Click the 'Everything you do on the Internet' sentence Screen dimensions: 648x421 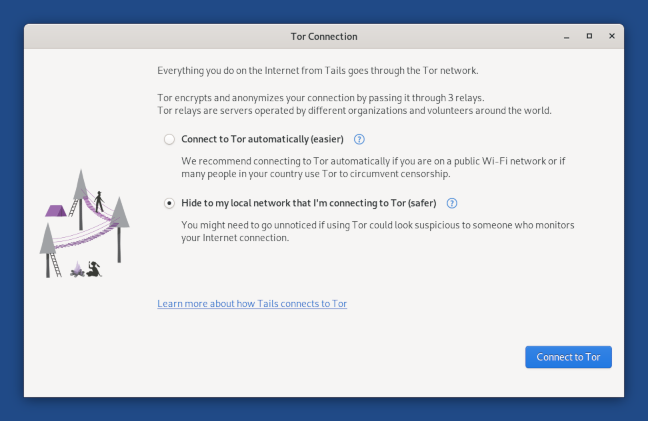click(317, 71)
